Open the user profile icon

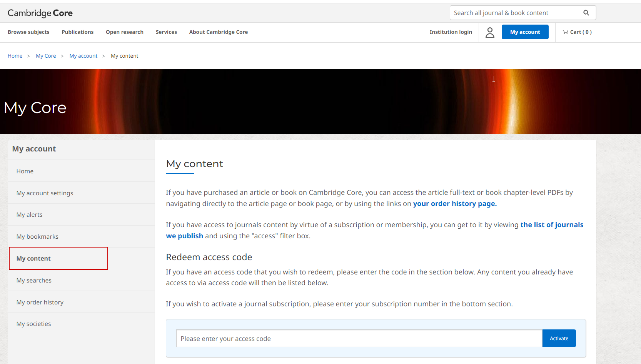(x=490, y=32)
